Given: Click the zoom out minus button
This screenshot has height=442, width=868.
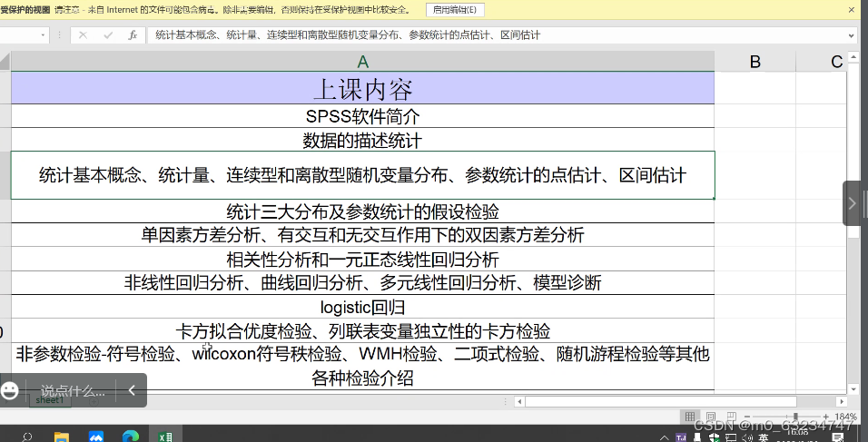Looking at the screenshot, I should tap(746, 416).
